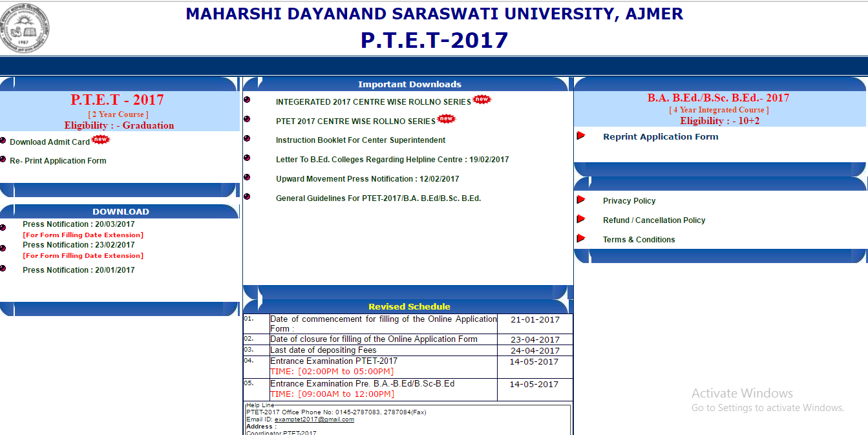Screen dimensions: 868x435
Task: Open PTET 2017 CENTRE WISE ROLLNO SERIES
Action: pyautogui.click(x=356, y=122)
